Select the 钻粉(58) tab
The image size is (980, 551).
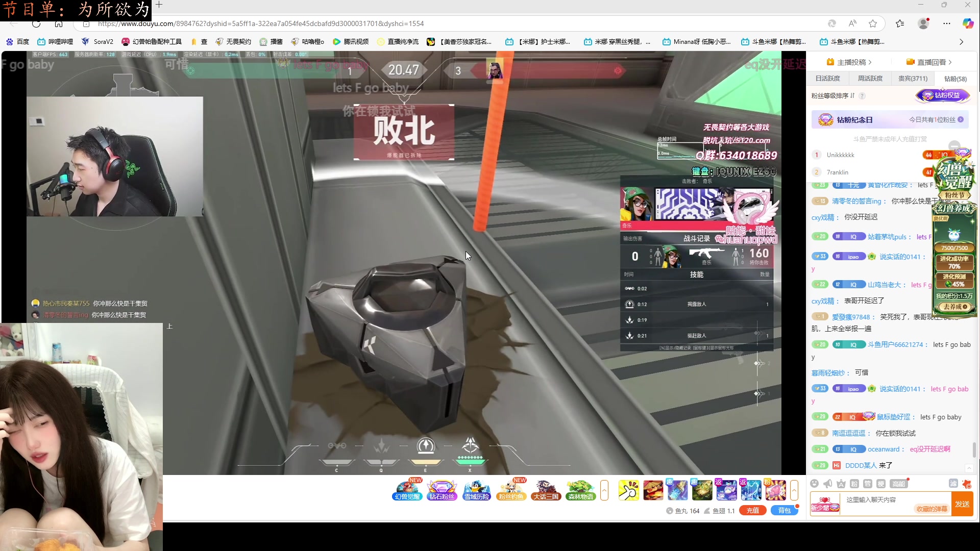955,79
